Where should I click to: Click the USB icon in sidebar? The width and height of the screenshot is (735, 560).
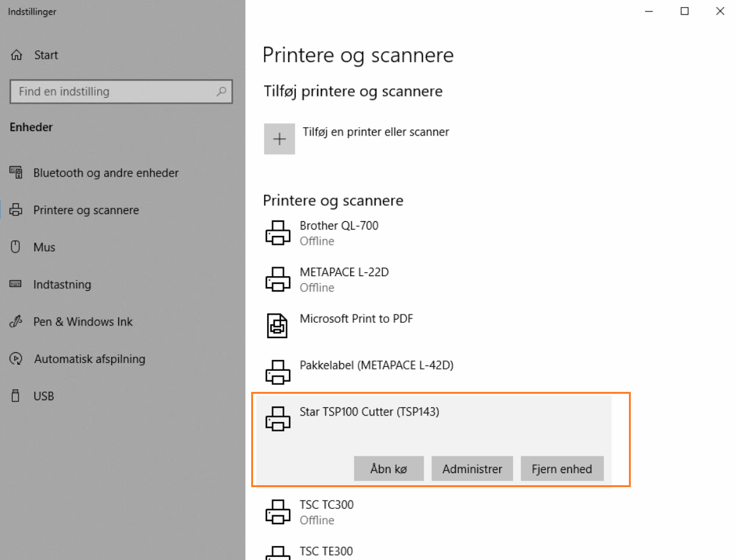15,396
